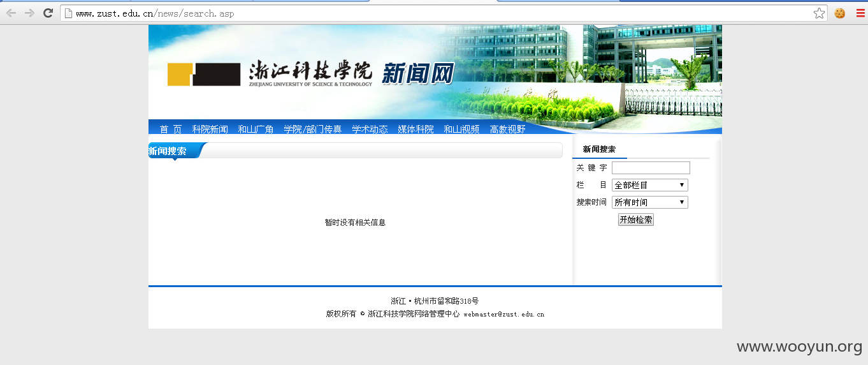Open the Chrome hamburger menu
Viewport: 868px width, 365px height.
coord(860,13)
